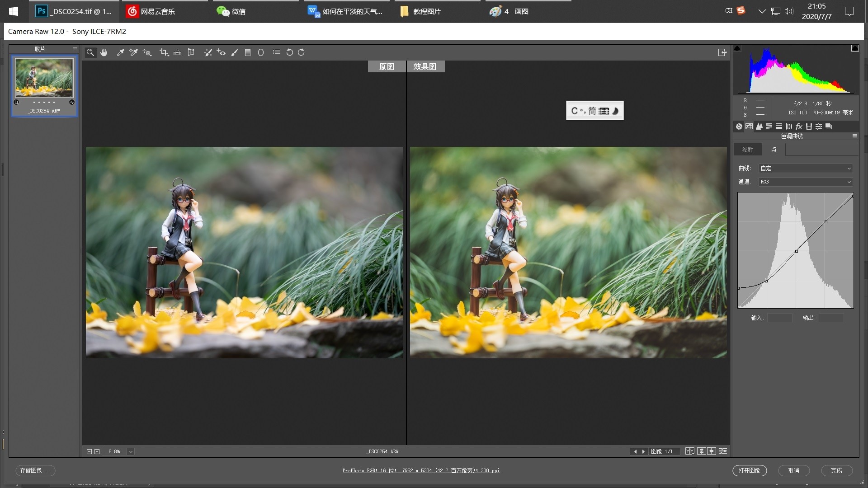The height and width of the screenshot is (488, 868).
Task: Copy current settings to before
Action: click(x=712, y=451)
